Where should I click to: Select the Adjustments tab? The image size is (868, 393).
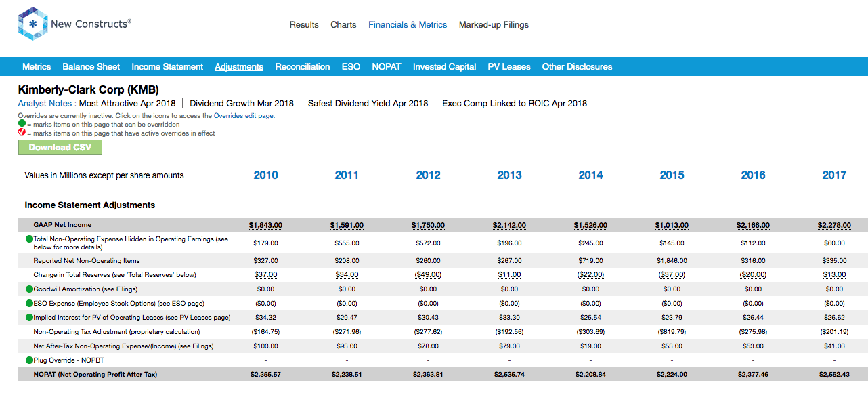239,66
